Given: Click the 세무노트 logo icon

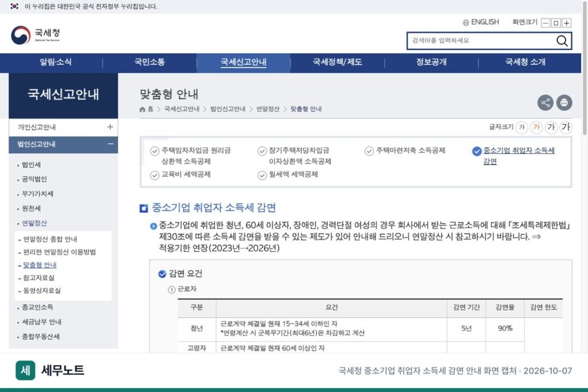Looking at the screenshot, I should point(25,370).
